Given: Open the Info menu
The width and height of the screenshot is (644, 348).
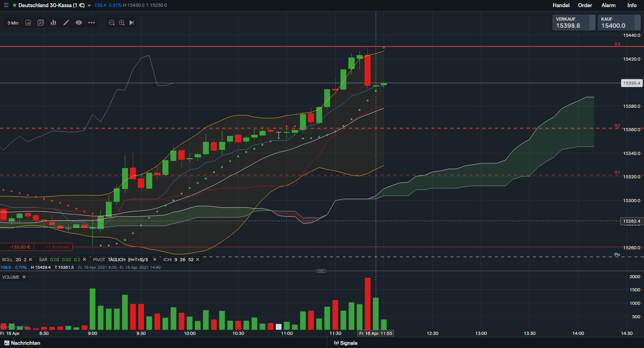Looking at the screenshot, I should pyautogui.click(x=632, y=5).
